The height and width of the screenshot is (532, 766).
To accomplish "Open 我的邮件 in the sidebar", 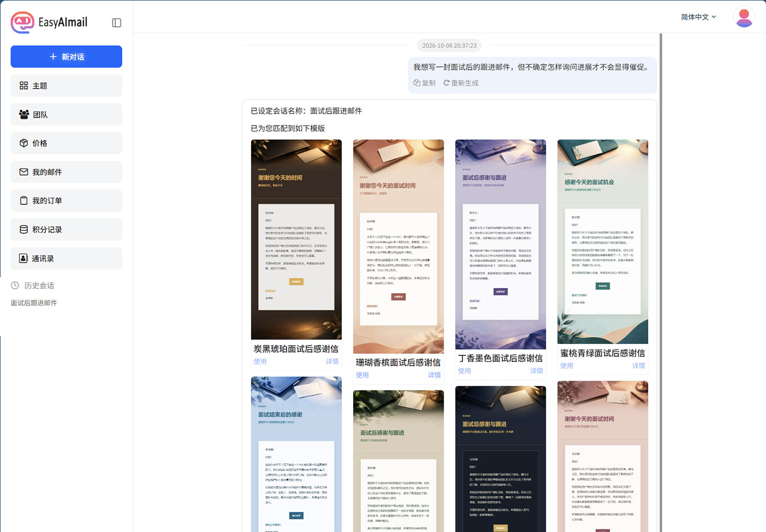I will [66, 172].
